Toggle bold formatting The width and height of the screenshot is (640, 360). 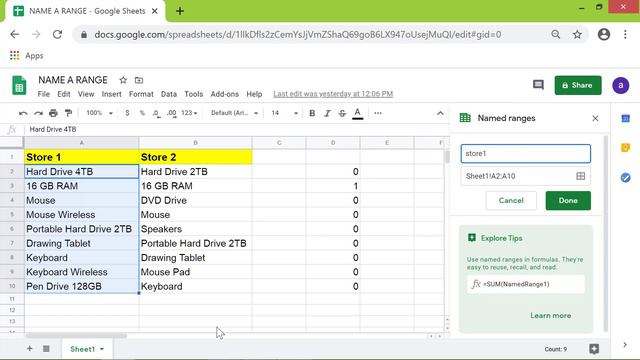(x=312, y=113)
